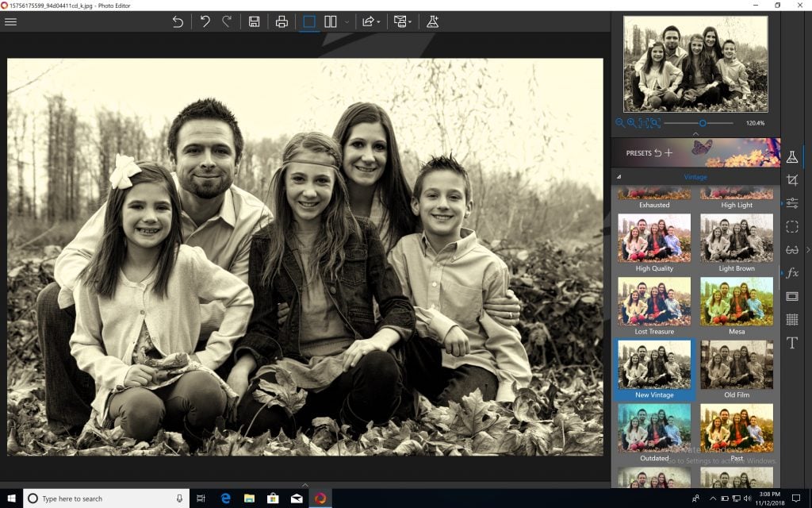Viewport: 812px width, 508px height.
Task: Open the Windows Start menu
Action: click(11, 498)
